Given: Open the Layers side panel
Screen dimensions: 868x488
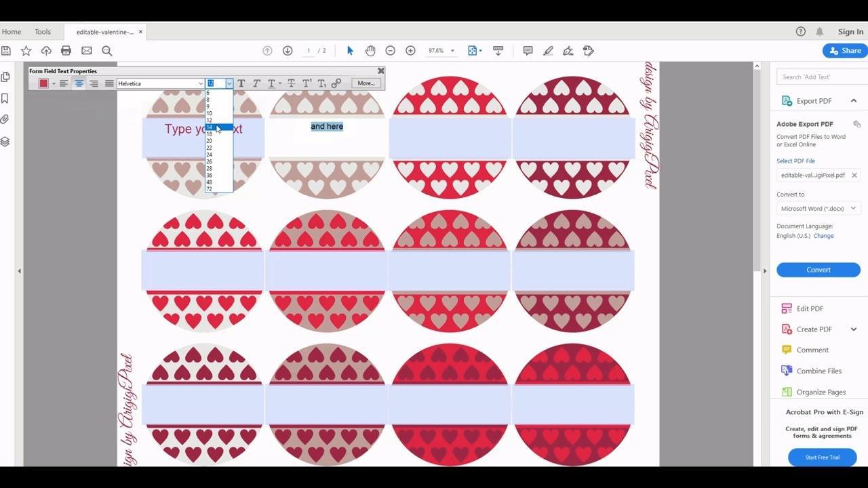Looking at the screenshot, I should point(5,142).
